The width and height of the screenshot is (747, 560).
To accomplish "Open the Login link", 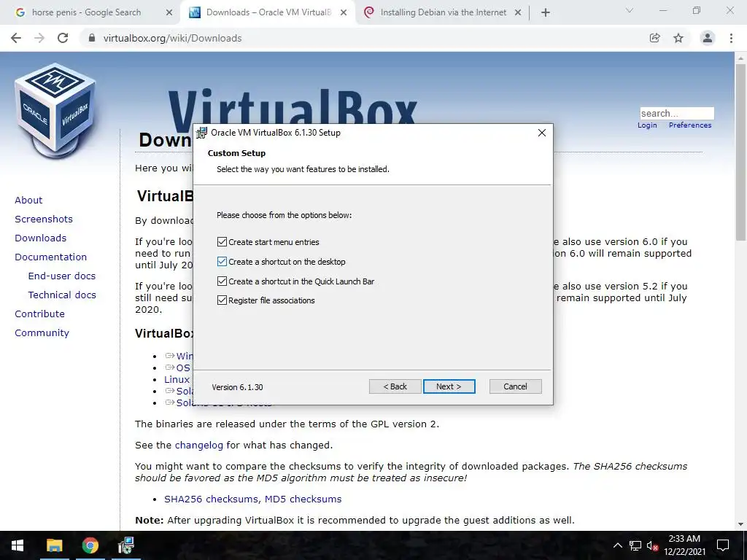I will pyautogui.click(x=647, y=125).
